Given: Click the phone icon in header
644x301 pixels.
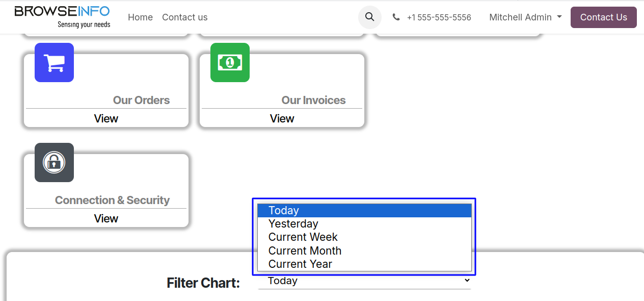Looking at the screenshot, I should (x=396, y=17).
